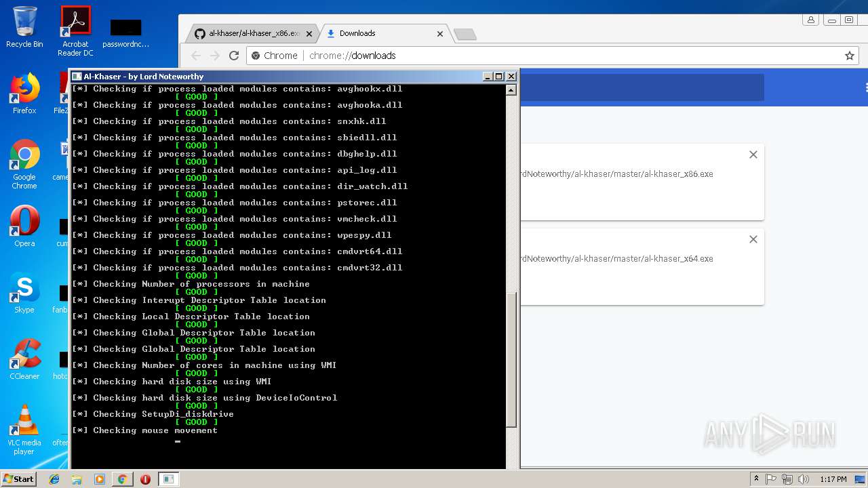The width and height of the screenshot is (868, 488).
Task: Open a new Chrome tab
Action: 465,34
